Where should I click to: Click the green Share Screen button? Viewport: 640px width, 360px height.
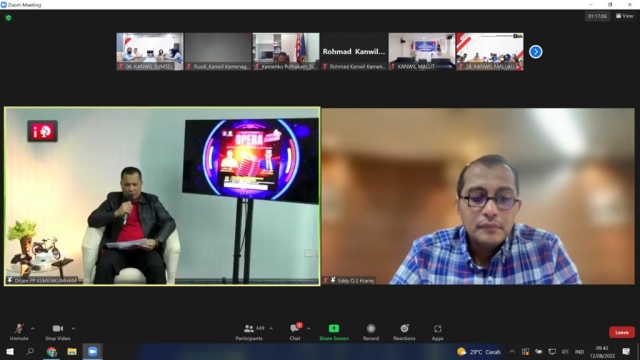point(334,332)
